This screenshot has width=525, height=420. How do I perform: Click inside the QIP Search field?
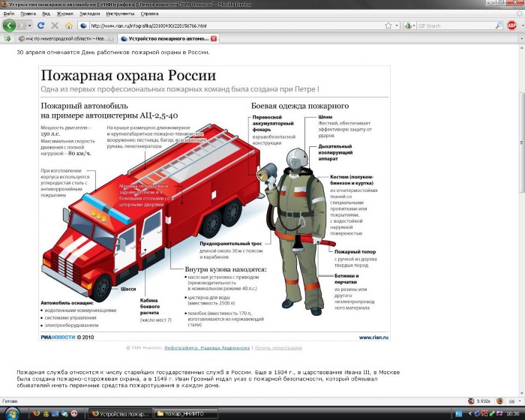point(455,25)
